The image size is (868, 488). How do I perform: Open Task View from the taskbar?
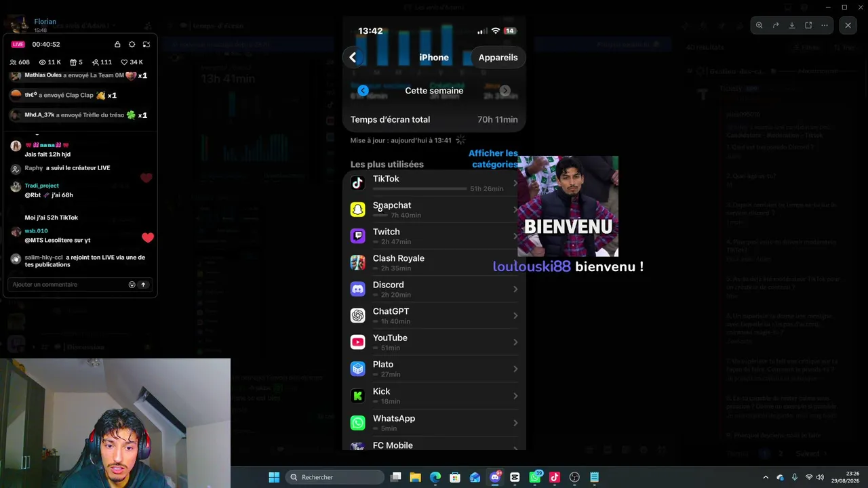click(396, 477)
